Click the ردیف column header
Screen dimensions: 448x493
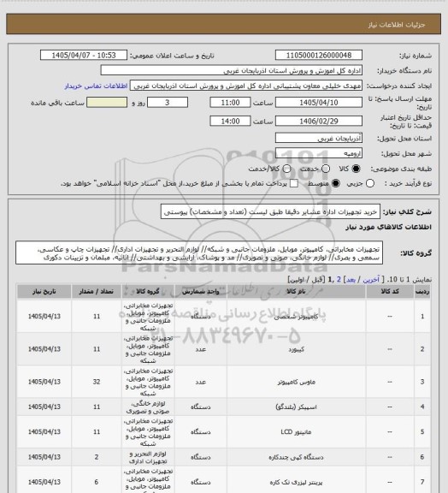[x=422, y=292]
